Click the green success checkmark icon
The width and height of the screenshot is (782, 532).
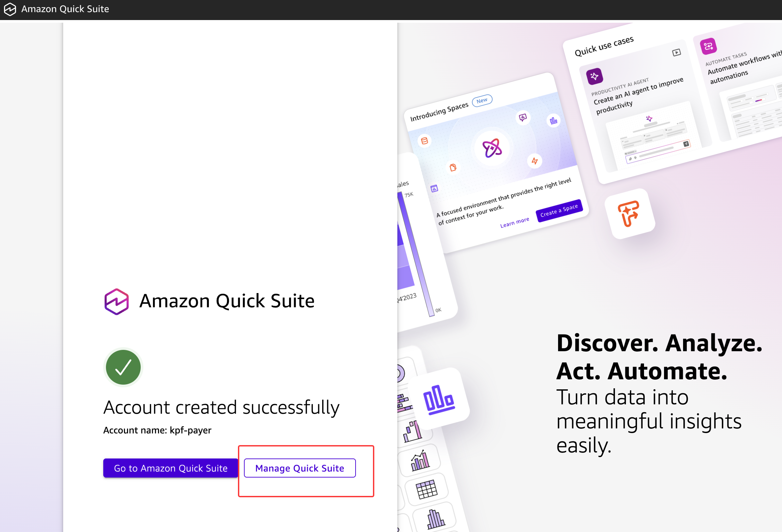coord(123,367)
